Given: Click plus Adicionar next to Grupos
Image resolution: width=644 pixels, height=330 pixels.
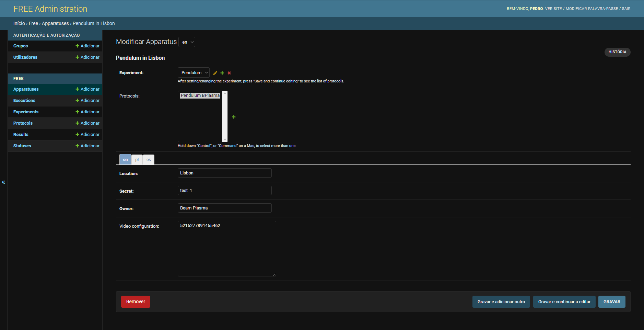Looking at the screenshot, I should (87, 46).
